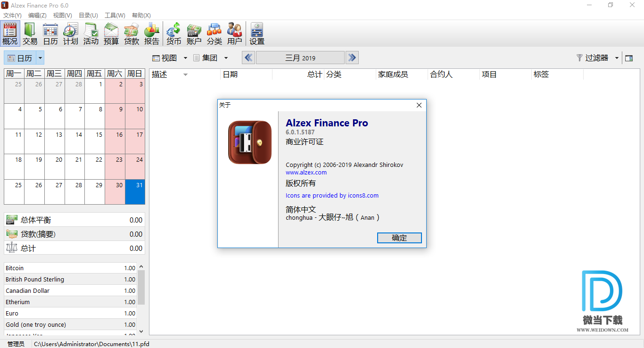Click the 总计 column header
Image resolution: width=644 pixels, height=348 pixels.
coord(298,75)
